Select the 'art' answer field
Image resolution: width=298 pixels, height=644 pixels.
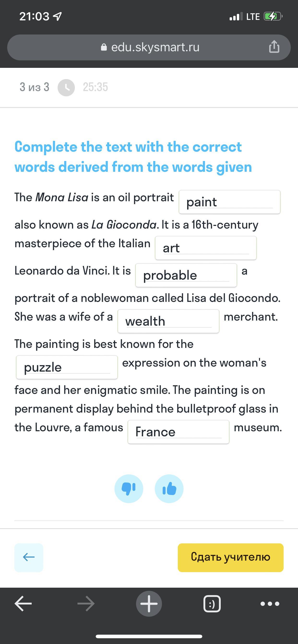tap(206, 248)
